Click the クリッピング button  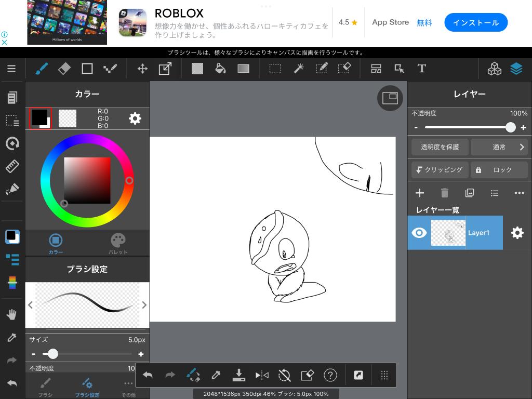click(440, 170)
